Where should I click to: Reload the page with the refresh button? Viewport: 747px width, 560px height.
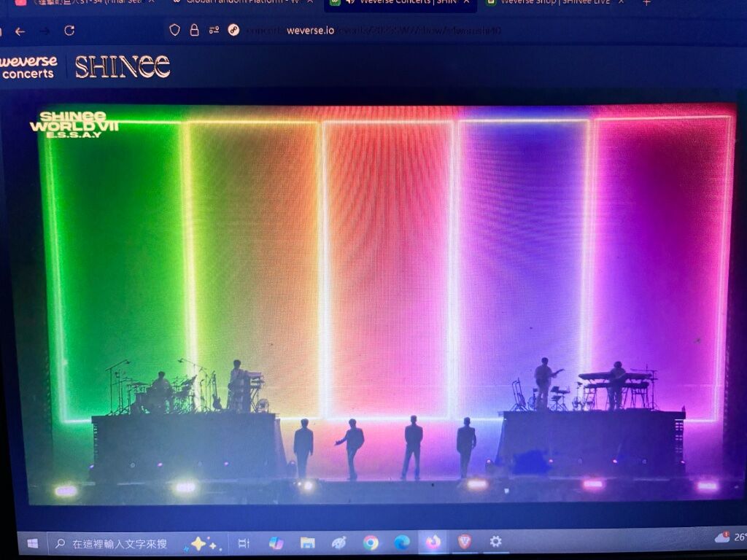tap(69, 31)
